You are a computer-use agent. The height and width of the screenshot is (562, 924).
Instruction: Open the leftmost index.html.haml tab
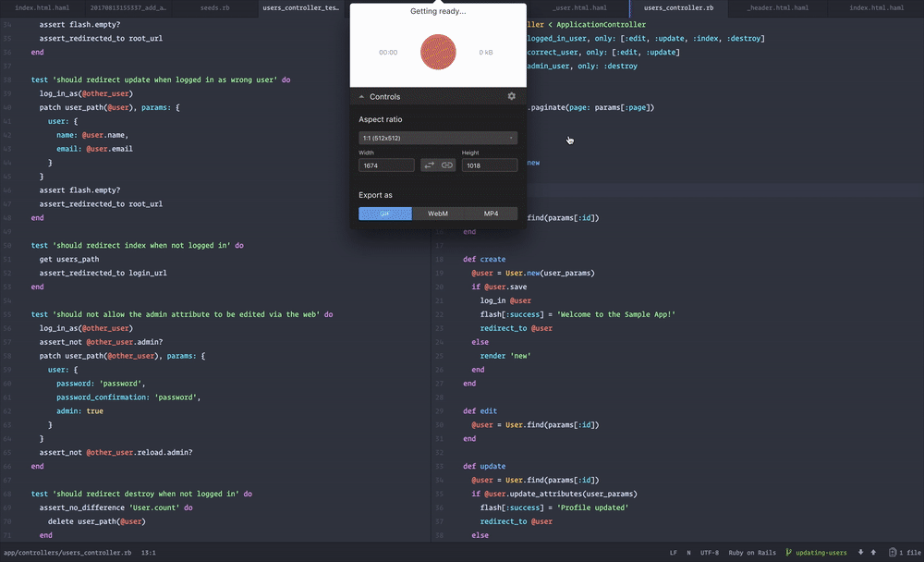tap(42, 7)
